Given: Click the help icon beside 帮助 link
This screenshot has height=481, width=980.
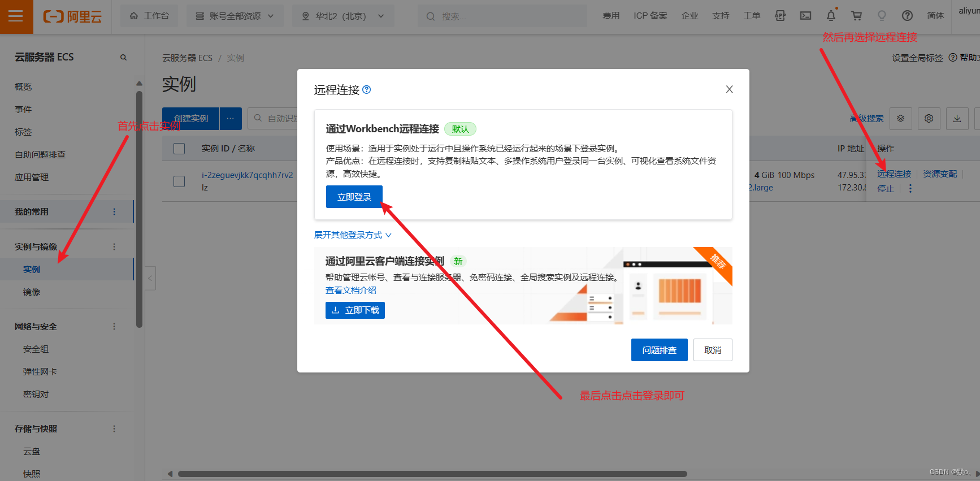Looking at the screenshot, I should click(x=953, y=58).
